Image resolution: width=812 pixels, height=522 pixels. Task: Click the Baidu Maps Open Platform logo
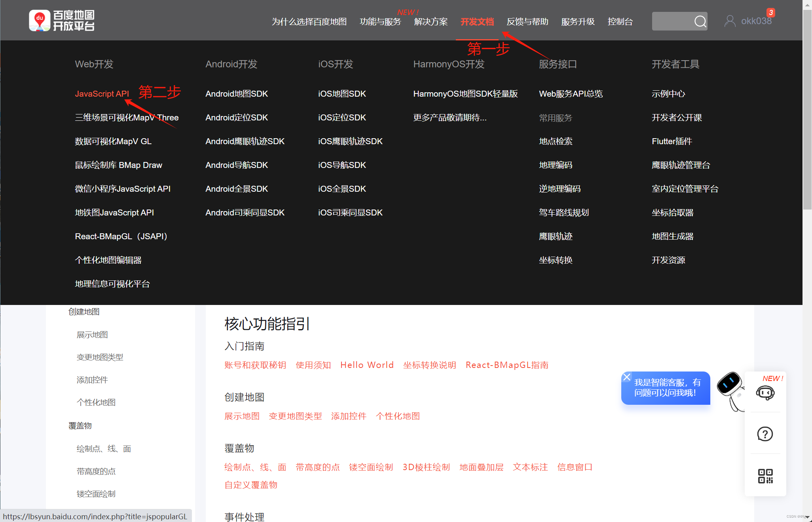pos(61,20)
